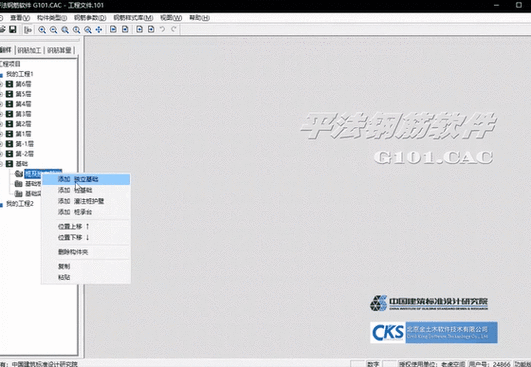The width and height of the screenshot is (531, 367).
Task: Select the 基础 label in the tree
Action: [22, 164]
